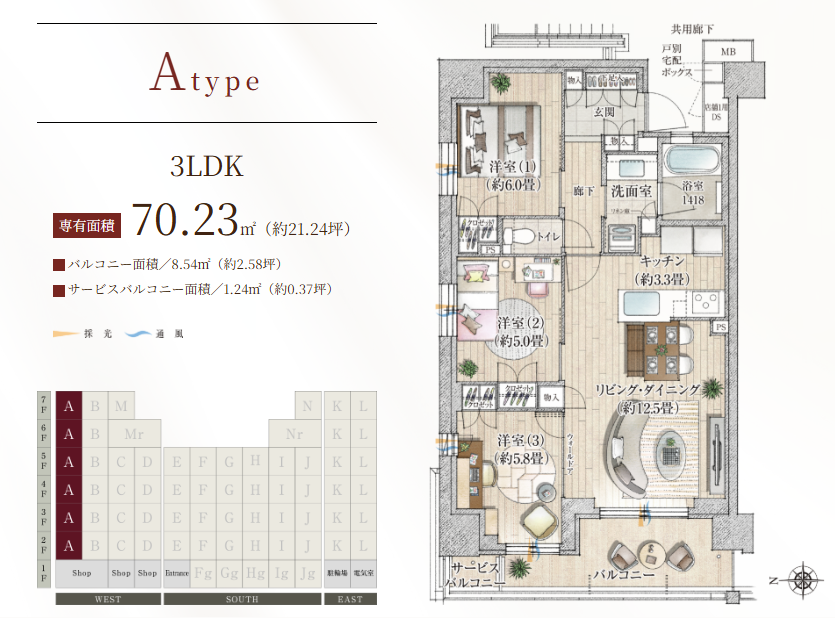Click the compass rose icon
Viewport: 835px width, 618px height.
point(802,579)
